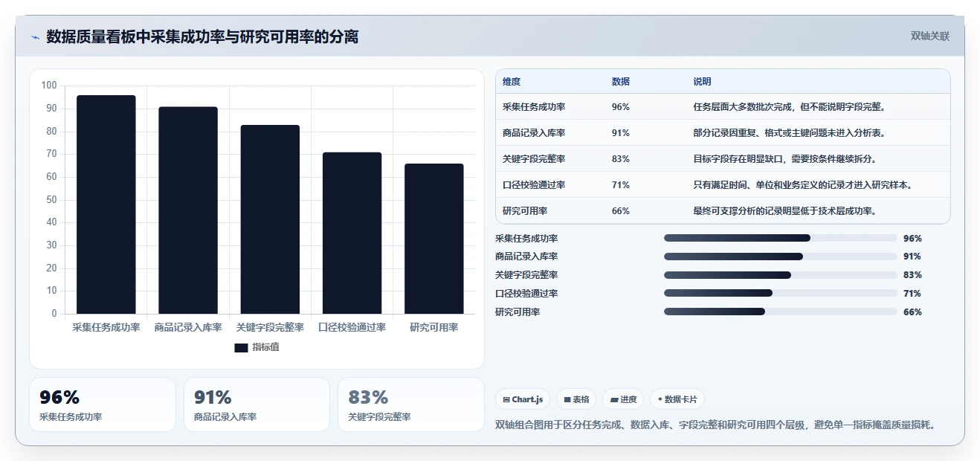Screen dimensions: 980x461
Task: Click the footer caption 双轴组合图用于区分
Action: click(x=715, y=425)
